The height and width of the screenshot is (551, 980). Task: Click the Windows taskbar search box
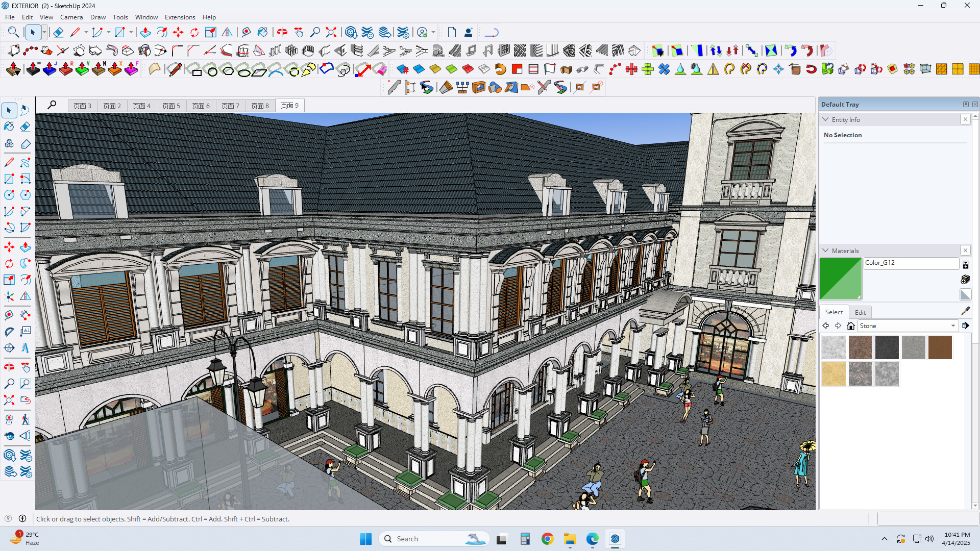434,539
